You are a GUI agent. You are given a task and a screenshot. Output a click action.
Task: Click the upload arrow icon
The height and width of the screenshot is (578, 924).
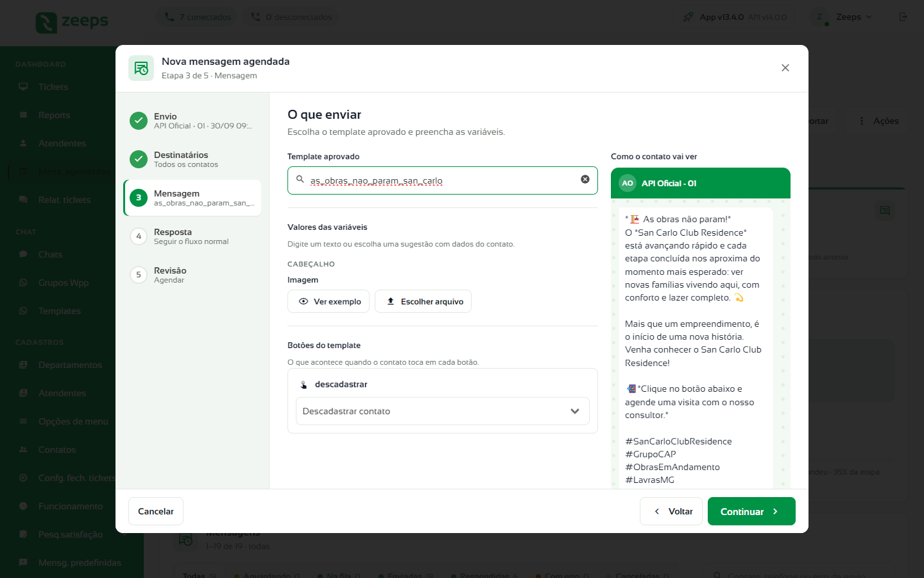[x=390, y=301]
